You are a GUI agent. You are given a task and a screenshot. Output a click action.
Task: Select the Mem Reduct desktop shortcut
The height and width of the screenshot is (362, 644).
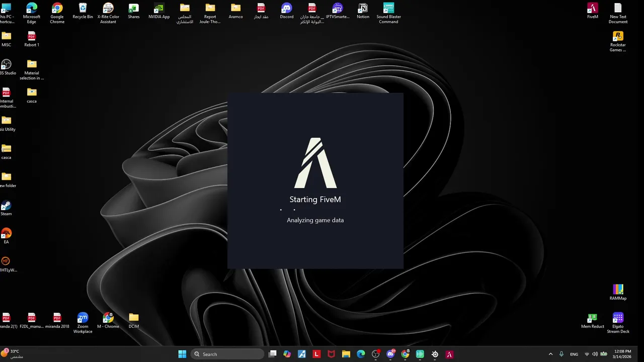(593, 321)
